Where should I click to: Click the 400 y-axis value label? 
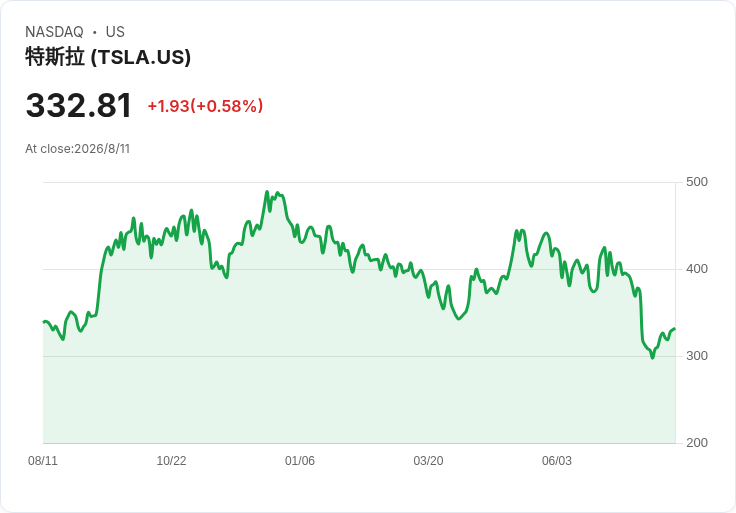point(697,269)
